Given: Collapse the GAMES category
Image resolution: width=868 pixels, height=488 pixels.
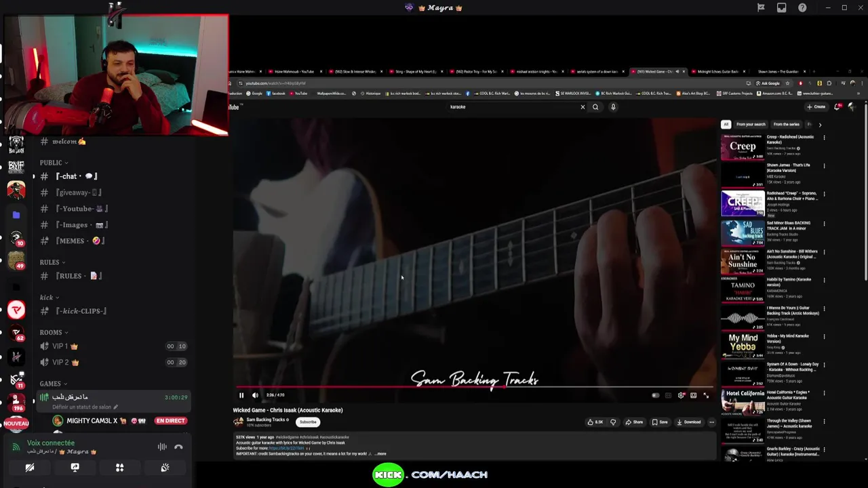Looking at the screenshot, I should (53, 384).
